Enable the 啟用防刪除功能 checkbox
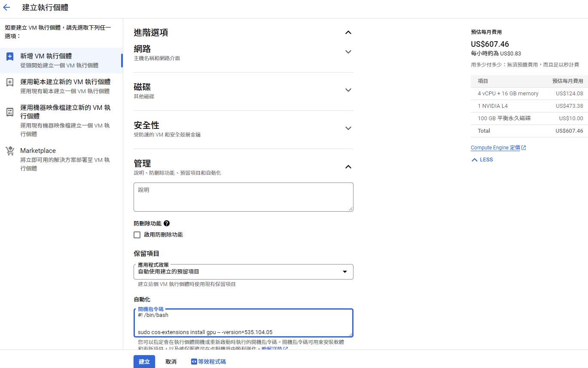This screenshot has height=368, width=588. (x=137, y=235)
